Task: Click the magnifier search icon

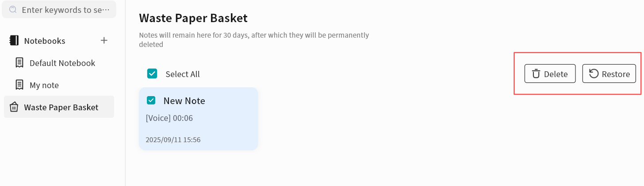Action: 13,9
